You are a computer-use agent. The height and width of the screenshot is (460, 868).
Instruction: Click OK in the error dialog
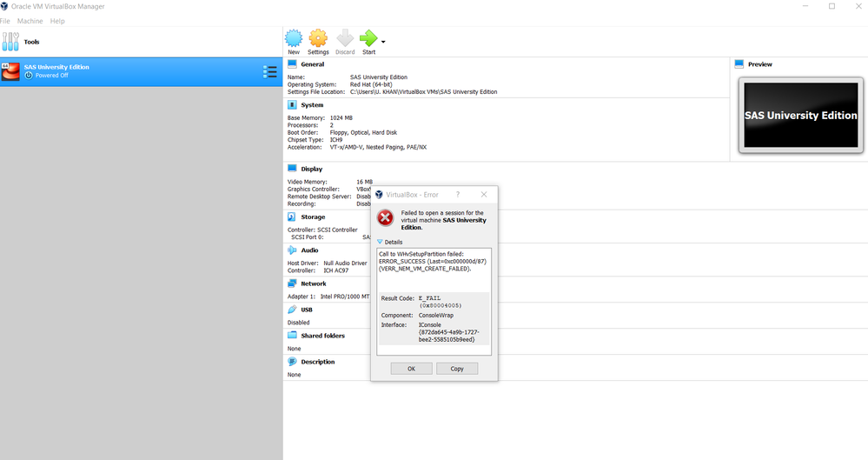[x=411, y=369]
